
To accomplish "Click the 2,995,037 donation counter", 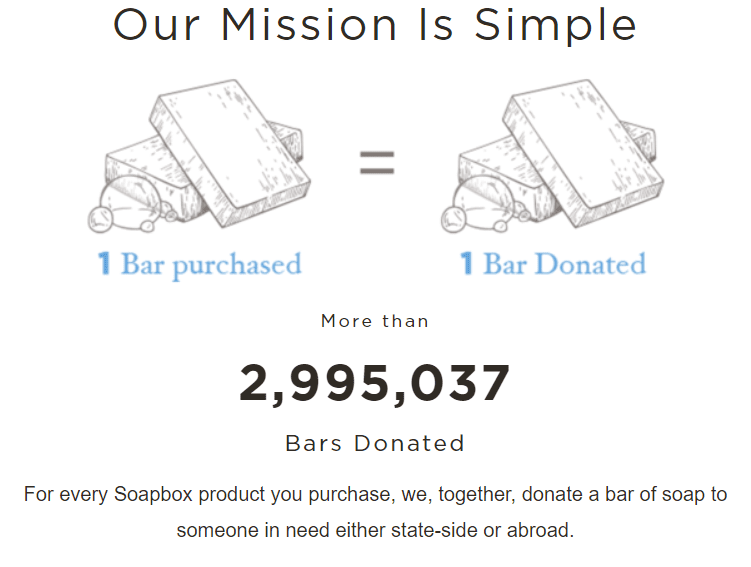I will click(x=375, y=383).
